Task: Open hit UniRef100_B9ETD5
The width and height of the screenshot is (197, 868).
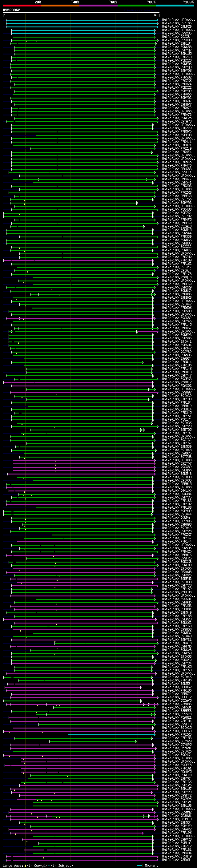Action: [177, 430]
